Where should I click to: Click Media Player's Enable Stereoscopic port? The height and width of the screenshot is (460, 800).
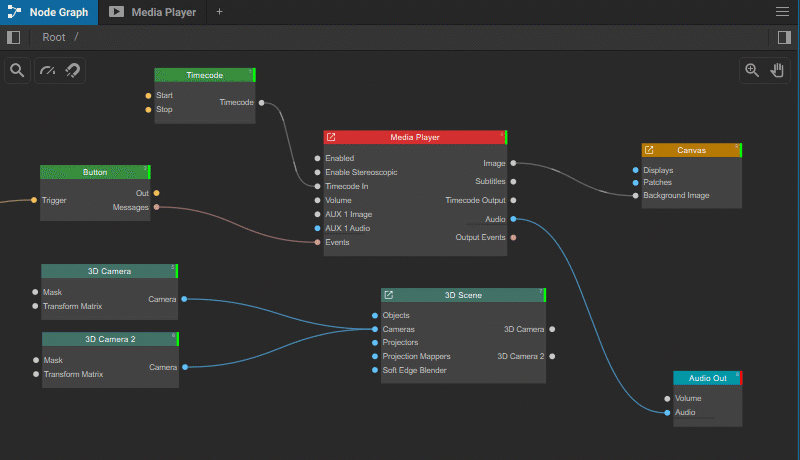tap(317, 172)
